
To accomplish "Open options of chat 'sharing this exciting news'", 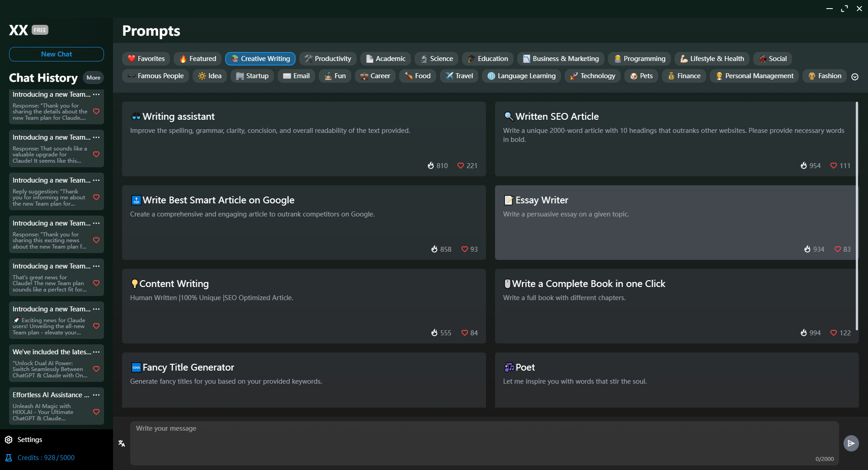I will [x=96, y=223].
